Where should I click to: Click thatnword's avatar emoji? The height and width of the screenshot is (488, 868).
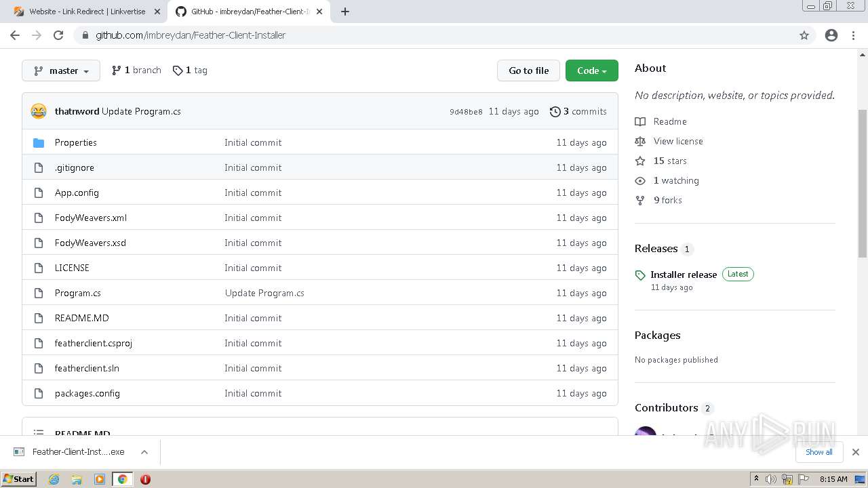point(39,111)
